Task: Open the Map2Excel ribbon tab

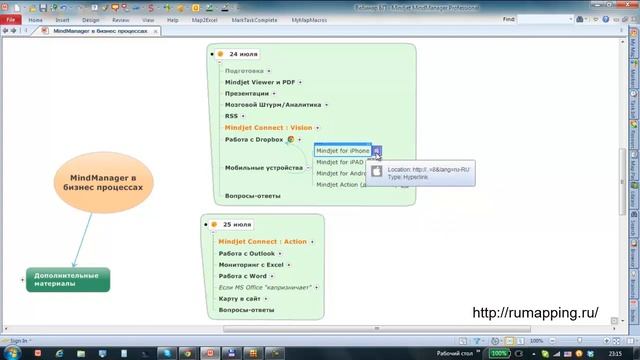Action: click(x=204, y=20)
